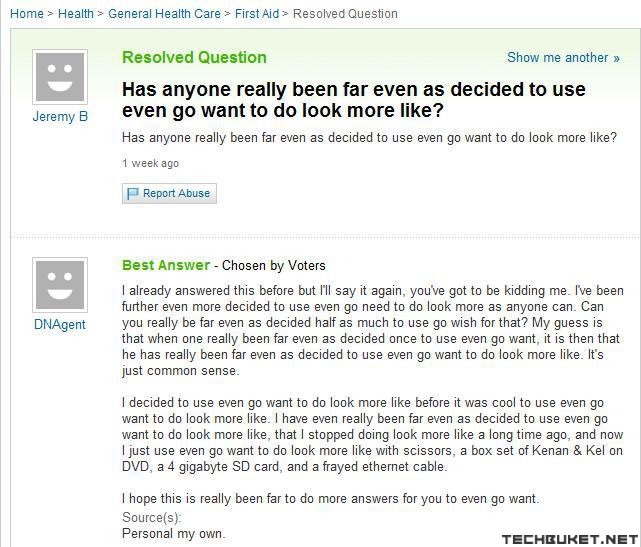Click the DNAgent smiley avatar
Viewport: 641px width, 547px height.
click(x=60, y=284)
